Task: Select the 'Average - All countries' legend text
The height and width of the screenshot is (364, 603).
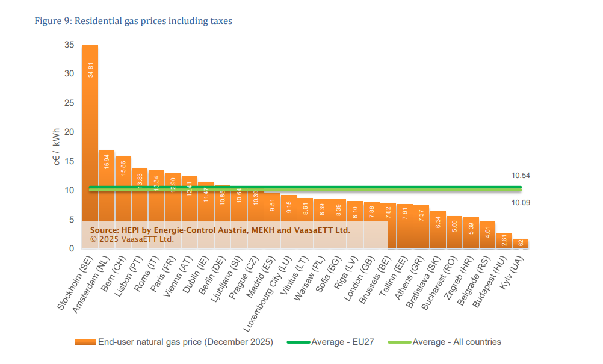Action: [457, 342]
